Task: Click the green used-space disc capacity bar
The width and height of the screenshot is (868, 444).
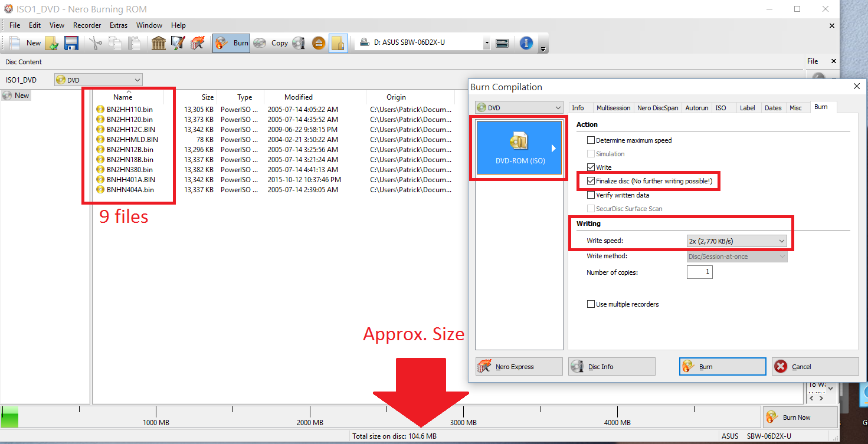Action: (10, 416)
